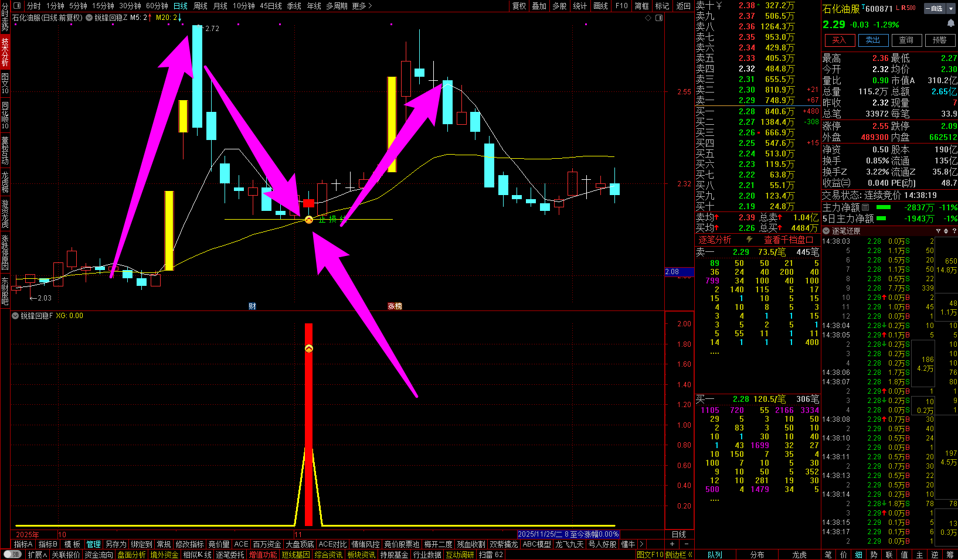Click the 返回 back button
The height and width of the screenshot is (560, 958).
[683, 6]
